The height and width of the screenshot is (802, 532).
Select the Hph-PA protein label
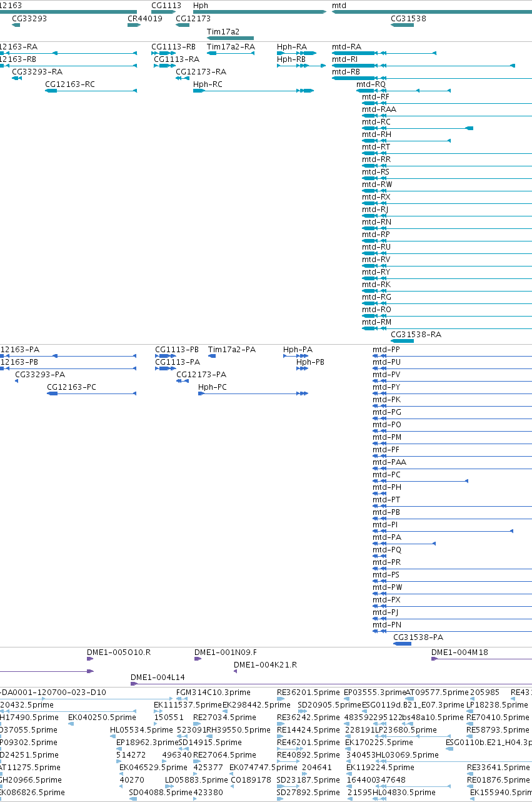point(298,350)
